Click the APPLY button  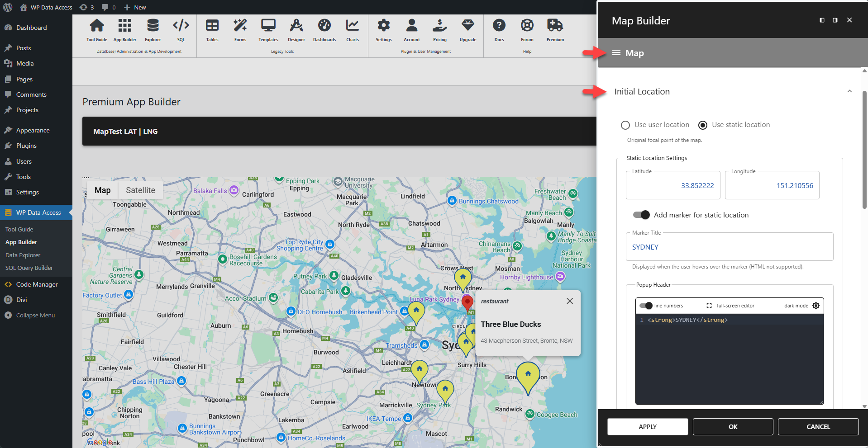pos(648,426)
